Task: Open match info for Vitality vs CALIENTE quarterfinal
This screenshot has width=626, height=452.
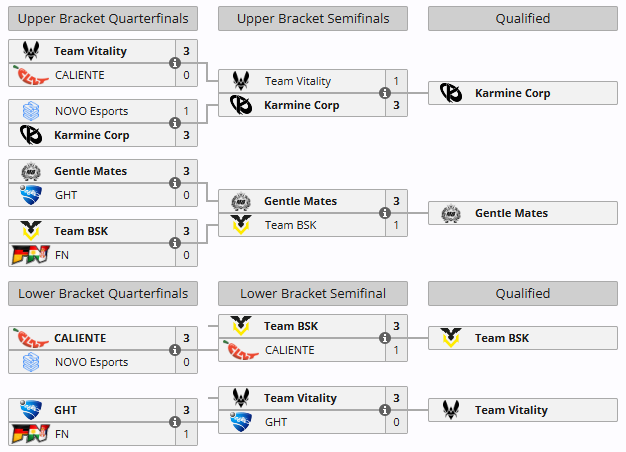Action: tap(174, 63)
